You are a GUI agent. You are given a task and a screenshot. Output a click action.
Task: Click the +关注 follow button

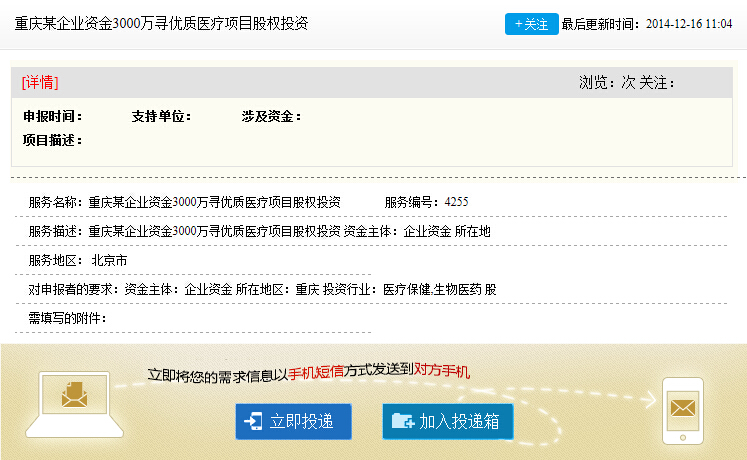(x=531, y=24)
